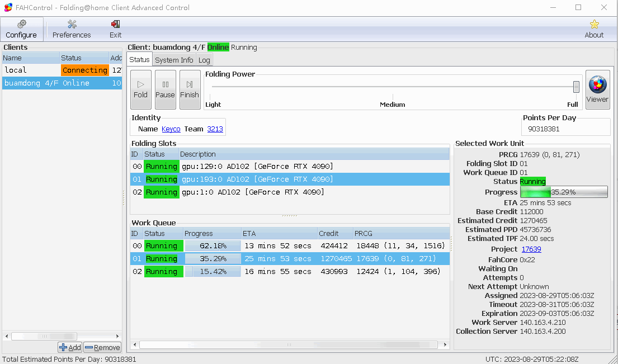Image resolution: width=618 pixels, height=364 pixels.
Task: Open the project 17639 link
Action: click(531, 249)
